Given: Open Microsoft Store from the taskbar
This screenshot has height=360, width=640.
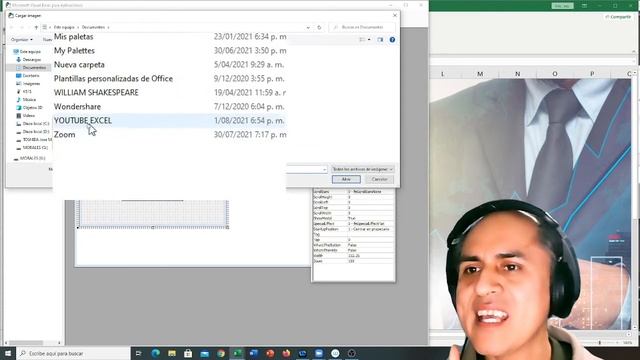Looking at the screenshot, I should [x=188, y=353].
